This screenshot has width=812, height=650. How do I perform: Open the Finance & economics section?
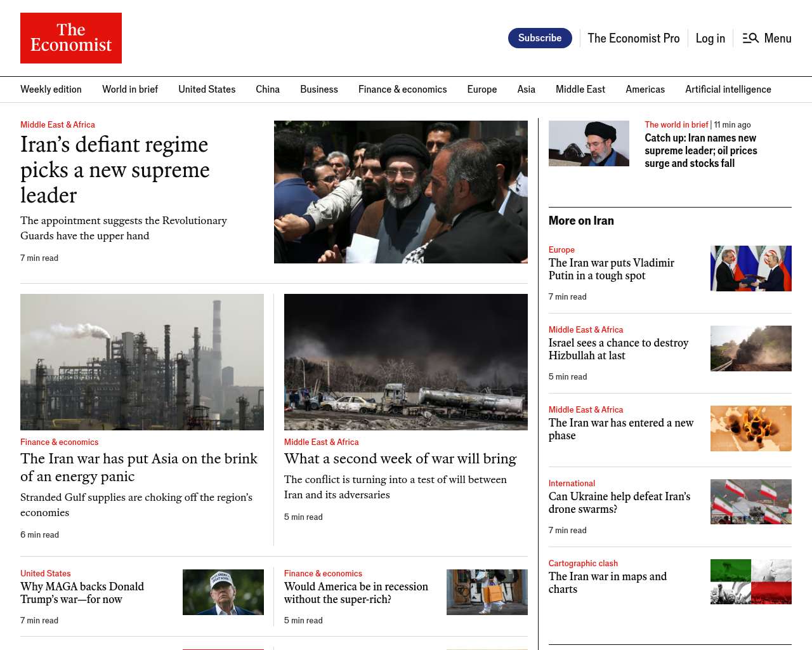(402, 90)
